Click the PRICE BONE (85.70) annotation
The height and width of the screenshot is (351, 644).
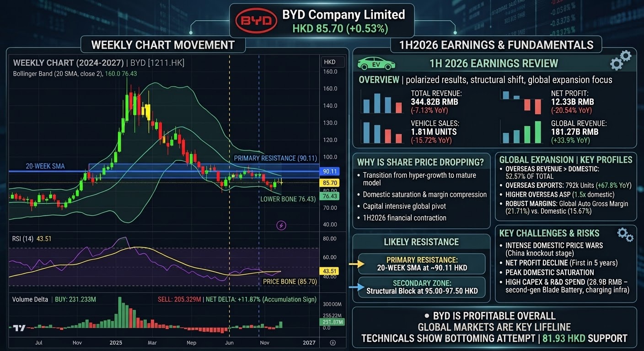pyautogui.click(x=290, y=282)
